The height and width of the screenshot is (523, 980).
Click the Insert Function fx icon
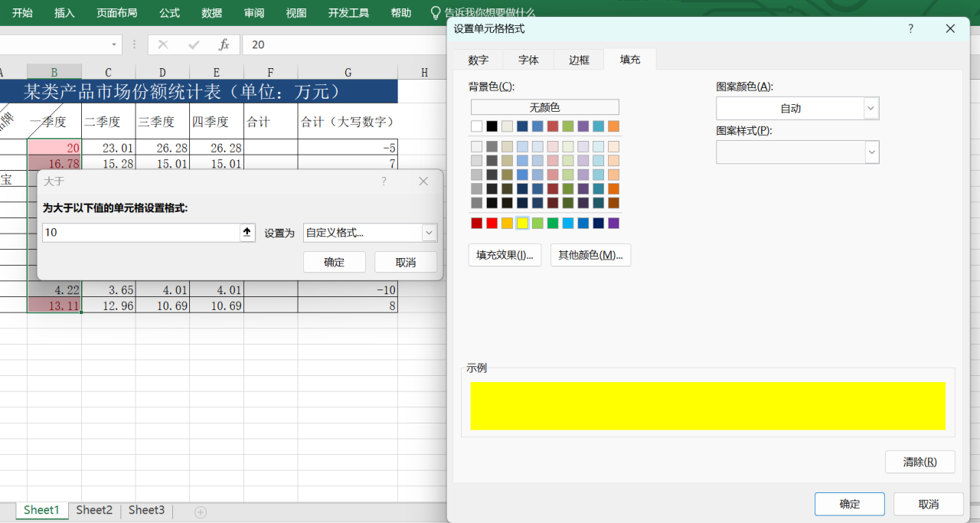[224, 45]
